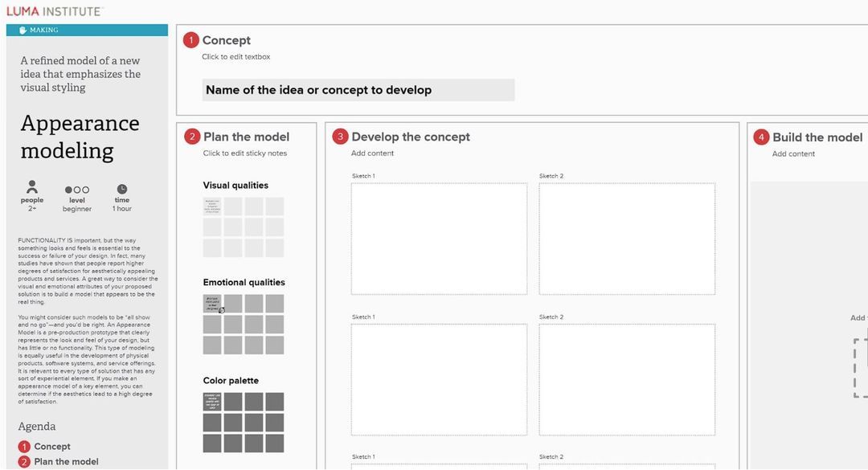The height and width of the screenshot is (470, 868).
Task: Select Concept in the Agenda list
Action: 51,446
